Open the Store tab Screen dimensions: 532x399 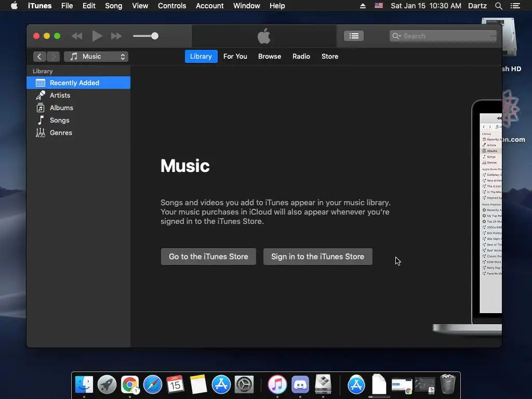click(x=330, y=56)
